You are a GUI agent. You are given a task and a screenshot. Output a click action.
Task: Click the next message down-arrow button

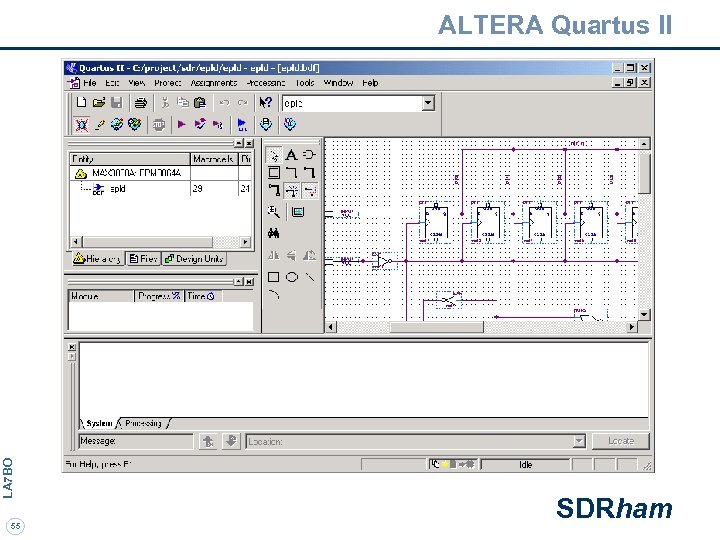click(x=231, y=441)
